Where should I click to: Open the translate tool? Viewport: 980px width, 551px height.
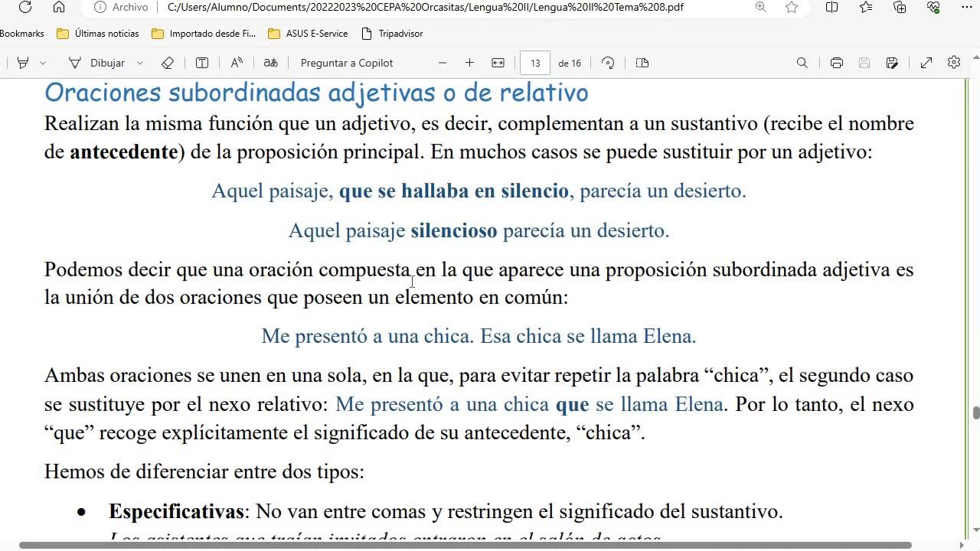click(x=271, y=63)
